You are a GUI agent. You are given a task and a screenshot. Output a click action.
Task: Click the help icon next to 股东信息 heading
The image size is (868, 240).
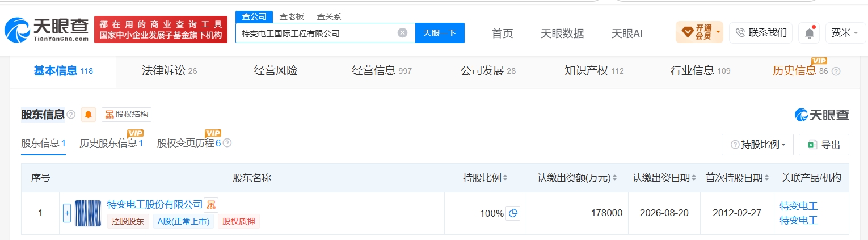click(x=71, y=115)
